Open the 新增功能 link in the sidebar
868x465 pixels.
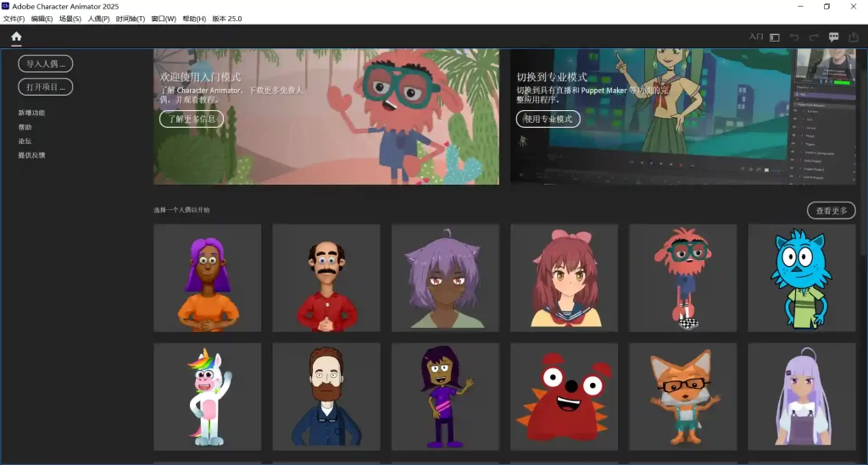tap(32, 113)
